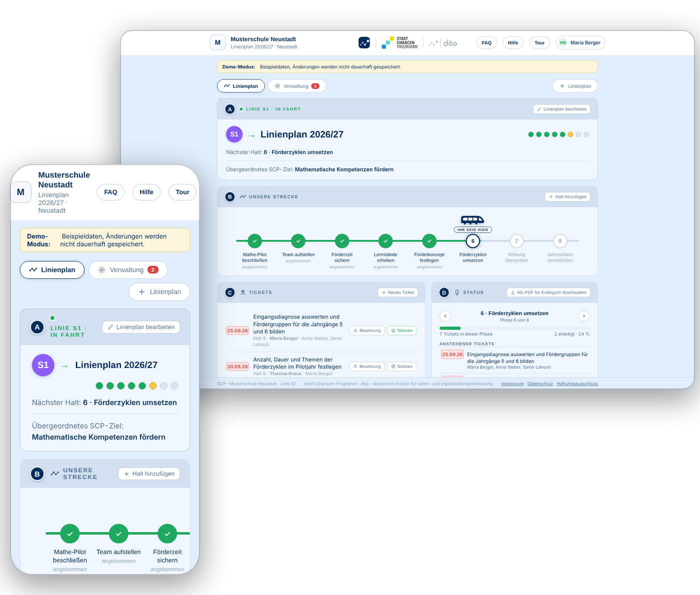700x595 pixels.
Task: Click Halt hinzufügen in the desktop view
Action: coord(567,197)
